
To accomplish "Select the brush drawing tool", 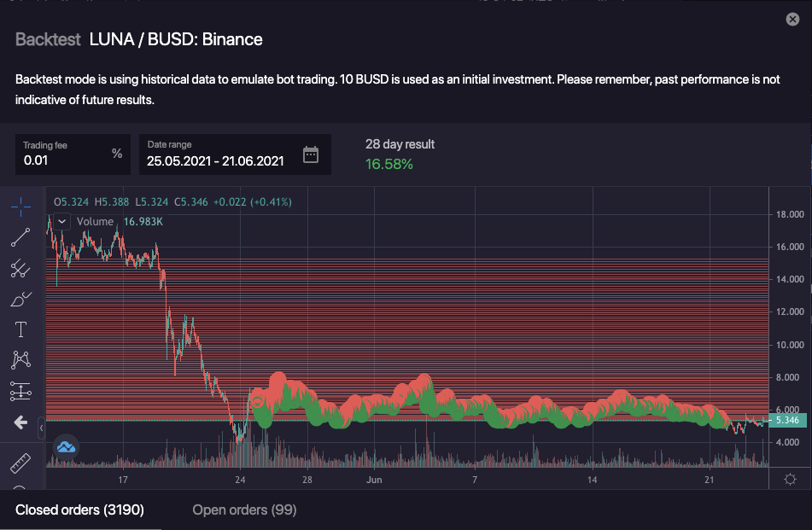I will coord(20,299).
